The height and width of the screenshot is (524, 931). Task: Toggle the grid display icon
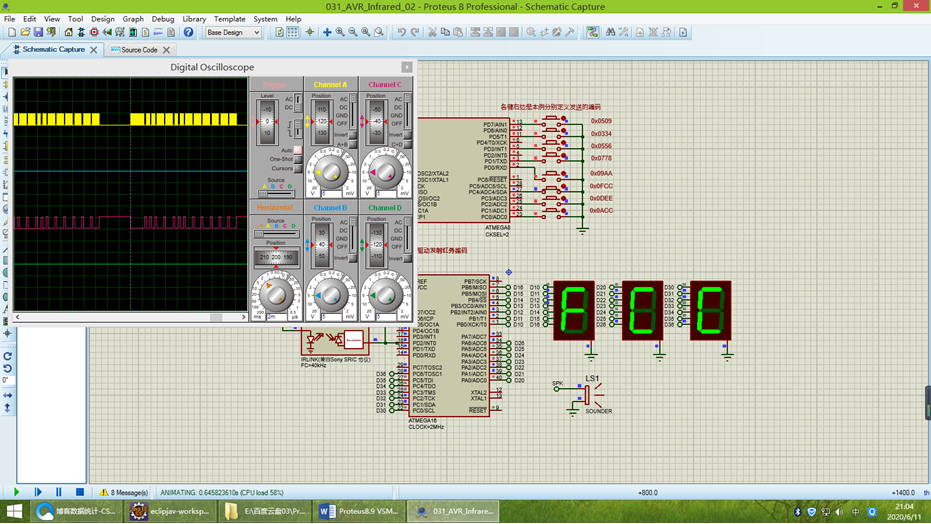pos(293,33)
